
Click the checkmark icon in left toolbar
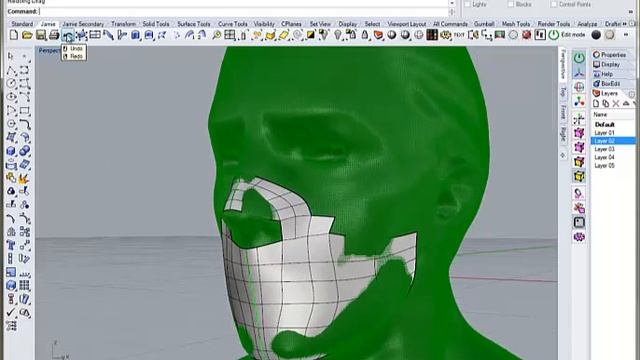(x=11, y=312)
